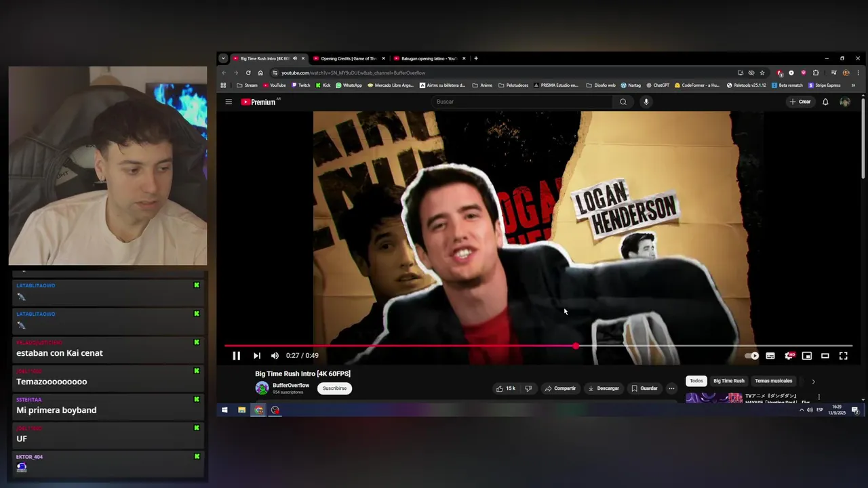Image resolution: width=868 pixels, height=488 pixels.
Task: Click the Descargar button
Action: coord(604,388)
